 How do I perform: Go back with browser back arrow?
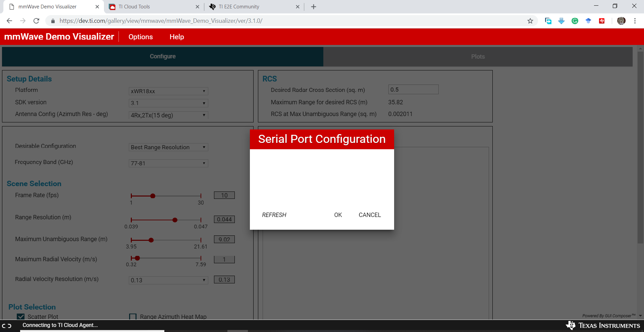click(x=9, y=21)
